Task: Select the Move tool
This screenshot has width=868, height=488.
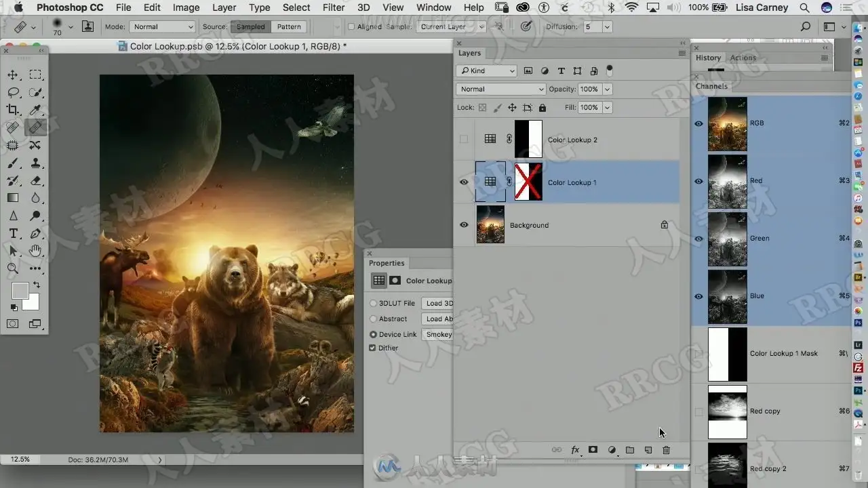Action: click(x=13, y=75)
